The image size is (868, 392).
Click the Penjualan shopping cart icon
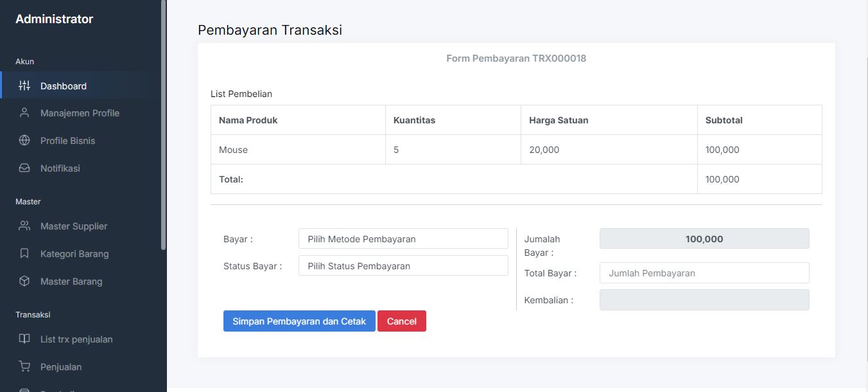pos(24,367)
